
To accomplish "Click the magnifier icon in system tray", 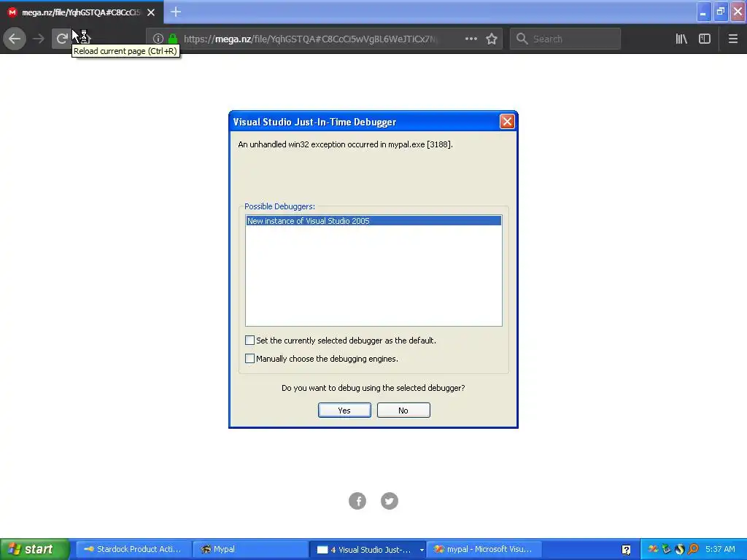I will 693,549.
